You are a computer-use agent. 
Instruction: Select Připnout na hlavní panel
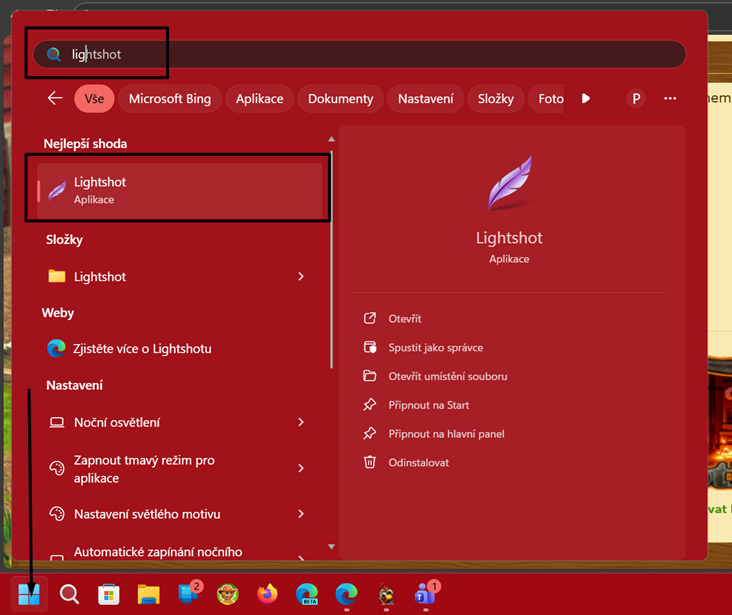[x=446, y=434]
